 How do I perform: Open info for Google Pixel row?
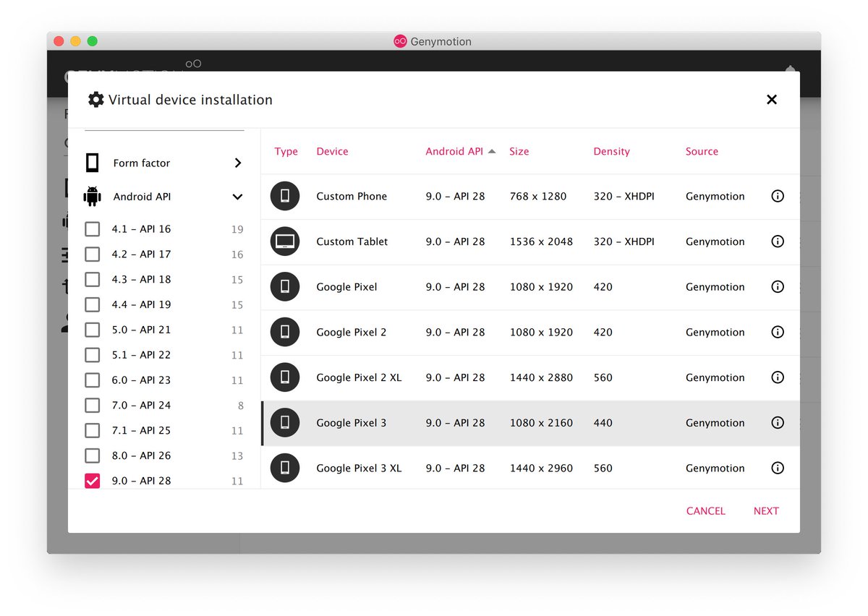(x=778, y=287)
